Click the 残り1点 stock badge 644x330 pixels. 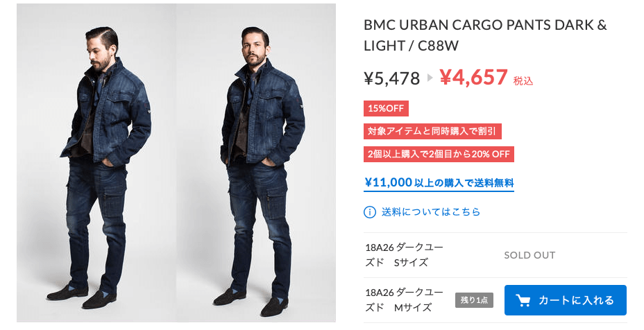tap(474, 300)
